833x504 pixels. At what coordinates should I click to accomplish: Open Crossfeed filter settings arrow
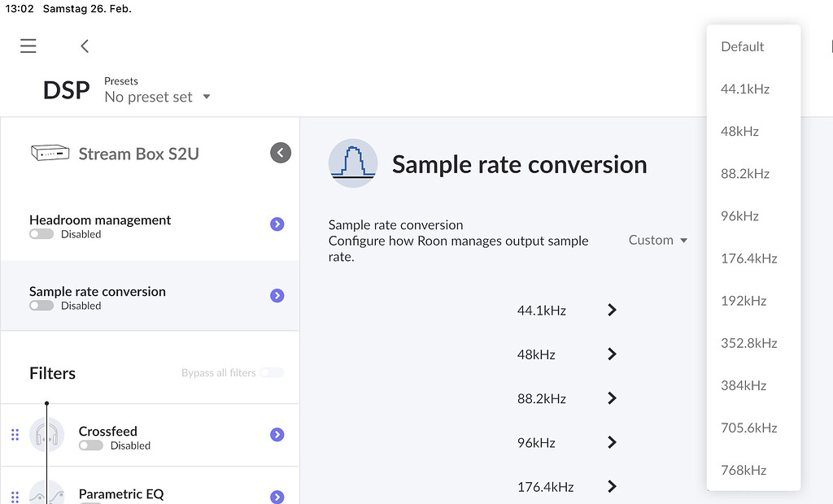pyautogui.click(x=277, y=435)
